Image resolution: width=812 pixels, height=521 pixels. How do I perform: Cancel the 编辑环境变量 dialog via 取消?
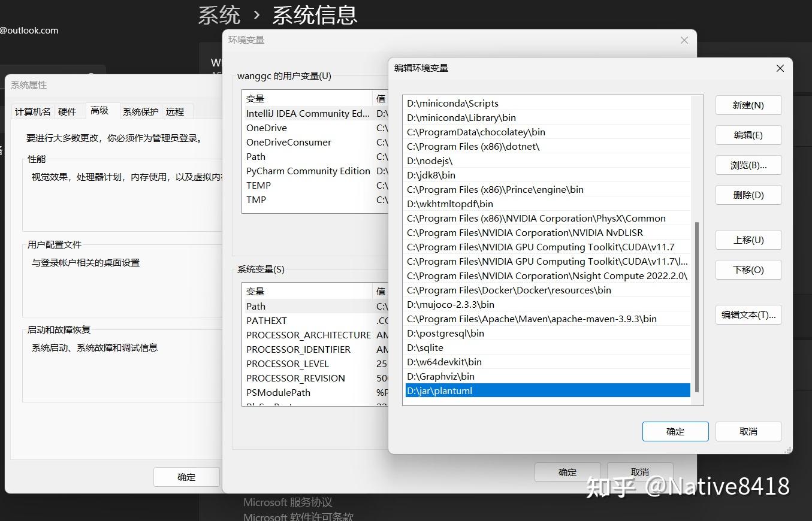748,431
